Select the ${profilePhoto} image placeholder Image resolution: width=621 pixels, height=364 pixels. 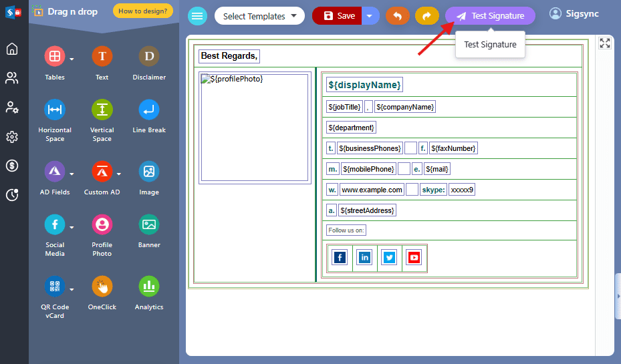point(254,128)
